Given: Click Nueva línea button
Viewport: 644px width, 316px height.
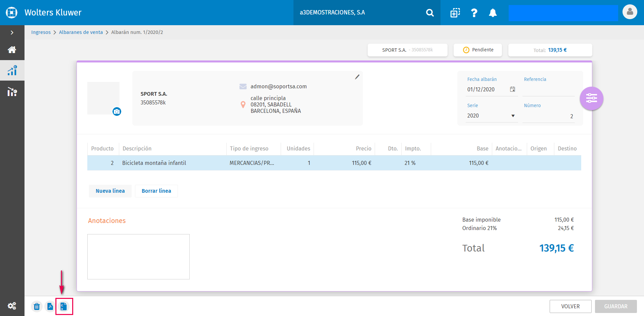Looking at the screenshot, I should pyautogui.click(x=110, y=191).
